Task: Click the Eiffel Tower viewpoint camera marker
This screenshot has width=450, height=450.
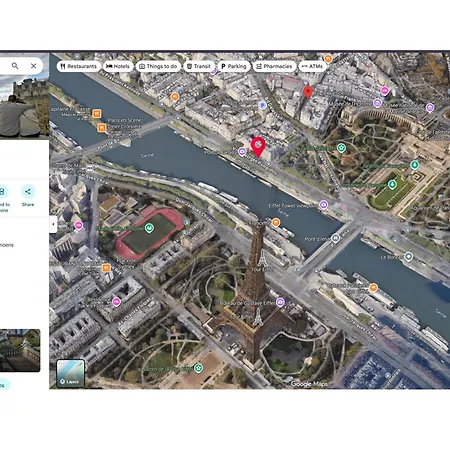Action: tap(323, 204)
